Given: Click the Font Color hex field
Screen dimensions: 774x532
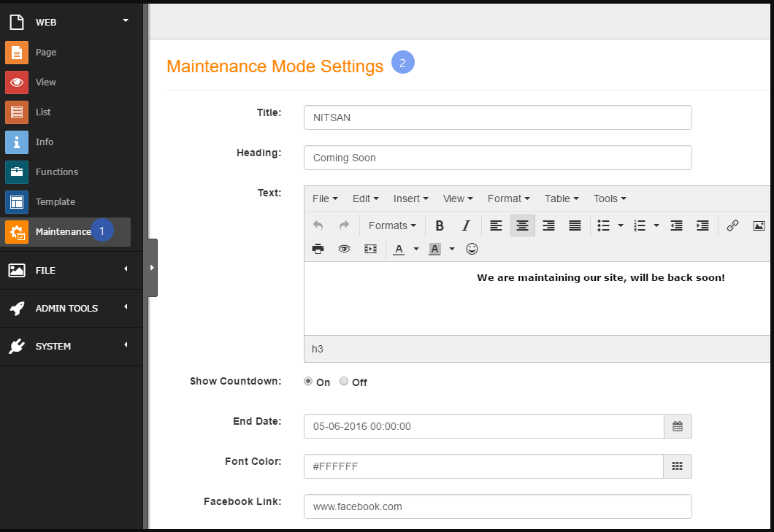Looking at the screenshot, I should click(483, 466).
